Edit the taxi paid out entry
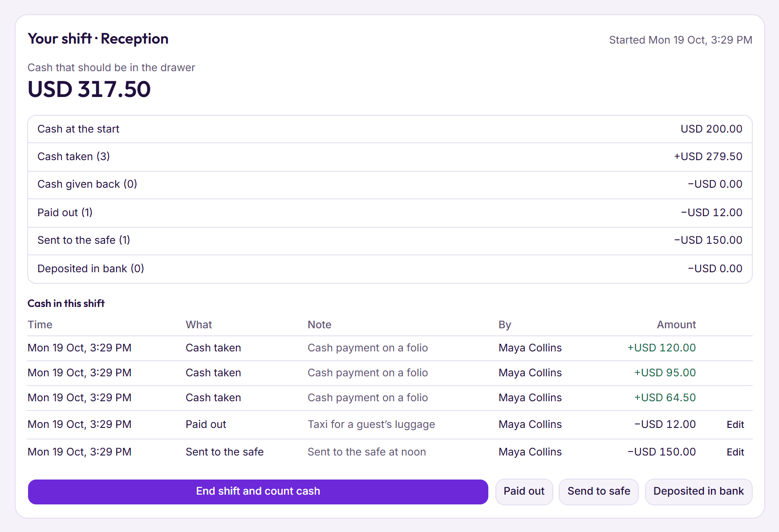Screen dimensions: 779x532 [x=735, y=425]
